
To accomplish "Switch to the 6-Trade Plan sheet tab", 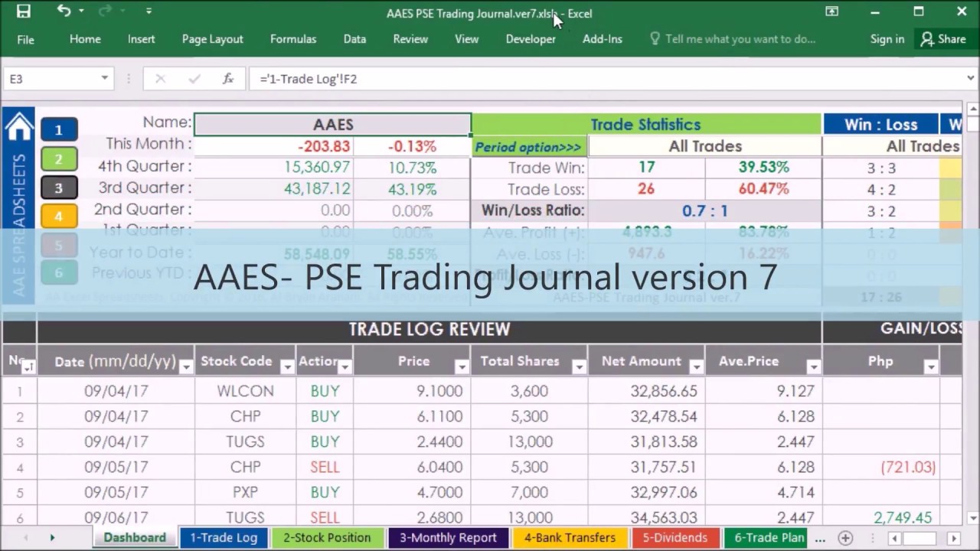I will [769, 538].
